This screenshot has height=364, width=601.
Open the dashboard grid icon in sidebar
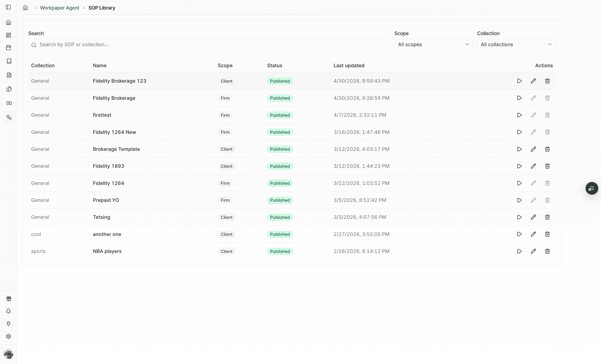(x=9, y=35)
